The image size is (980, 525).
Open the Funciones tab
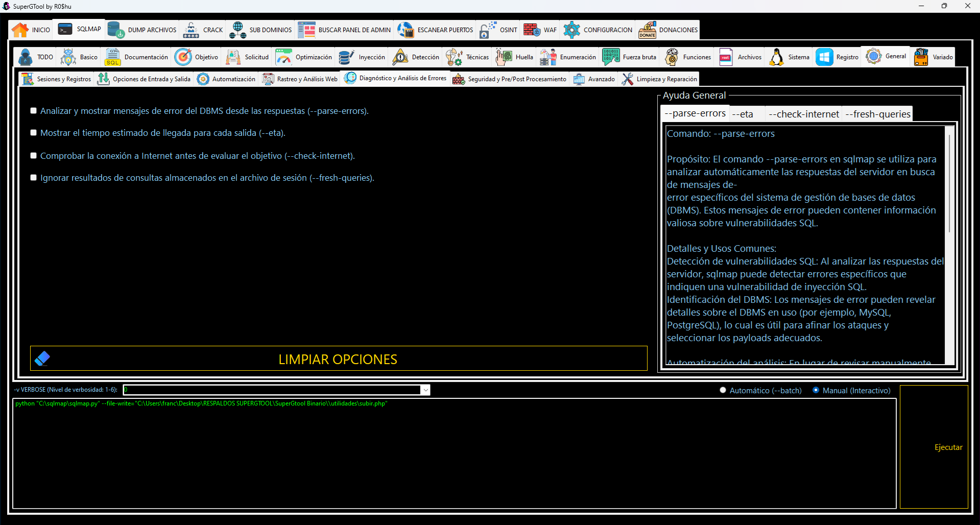pos(688,57)
